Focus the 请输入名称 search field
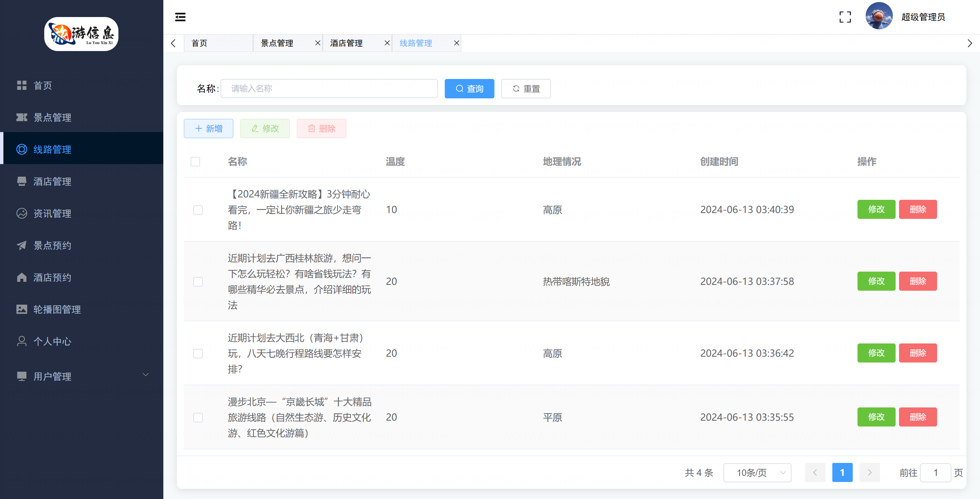980x499 pixels. pyautogui.click(x=329, y=89)
